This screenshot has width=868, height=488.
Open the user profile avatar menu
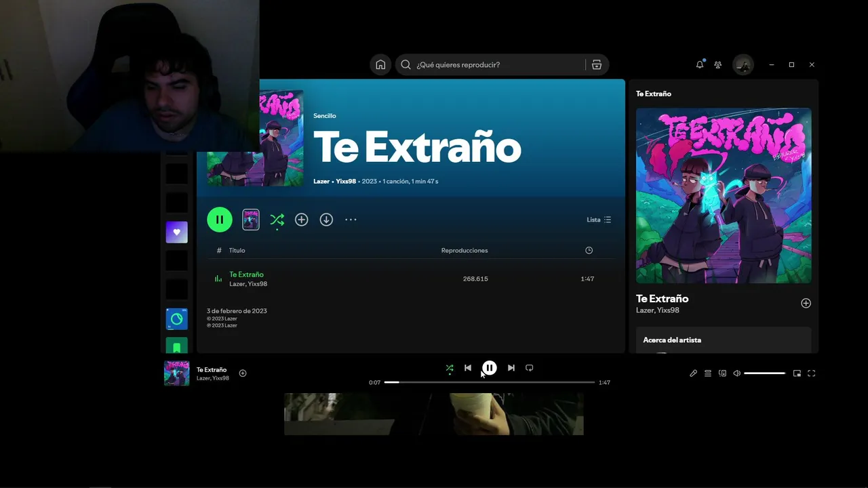click(x=743, y=64)
